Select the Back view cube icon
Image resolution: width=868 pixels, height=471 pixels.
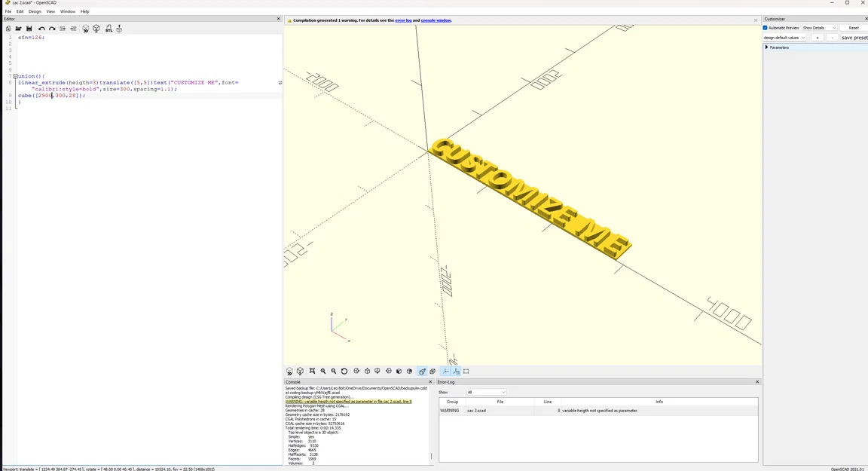pos(409,372)
